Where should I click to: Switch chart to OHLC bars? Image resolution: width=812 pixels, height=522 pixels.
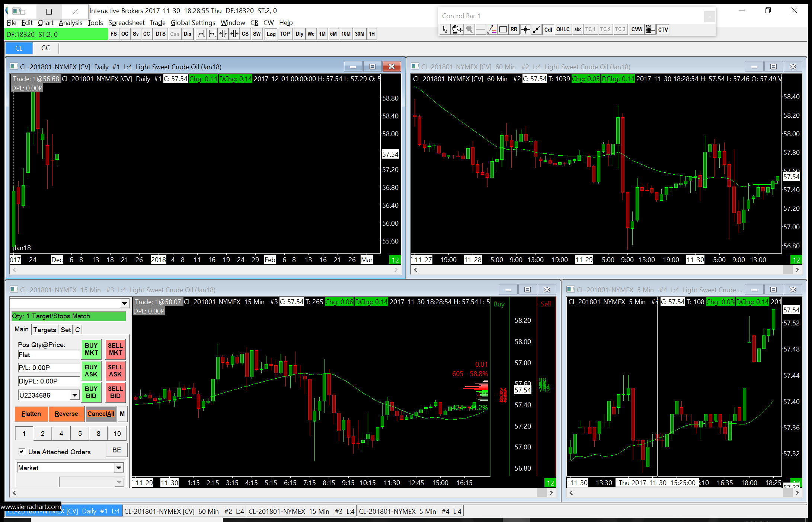click(563, 29)
